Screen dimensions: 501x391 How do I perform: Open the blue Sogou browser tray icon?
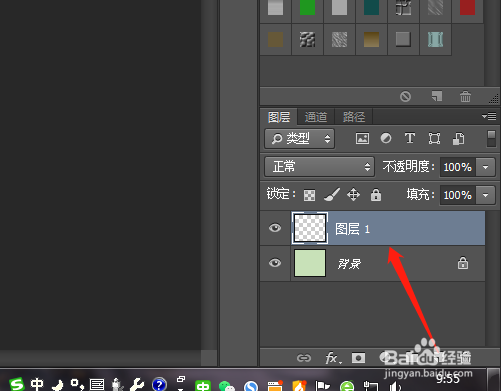pyautogui.click(x=251, y=386)
